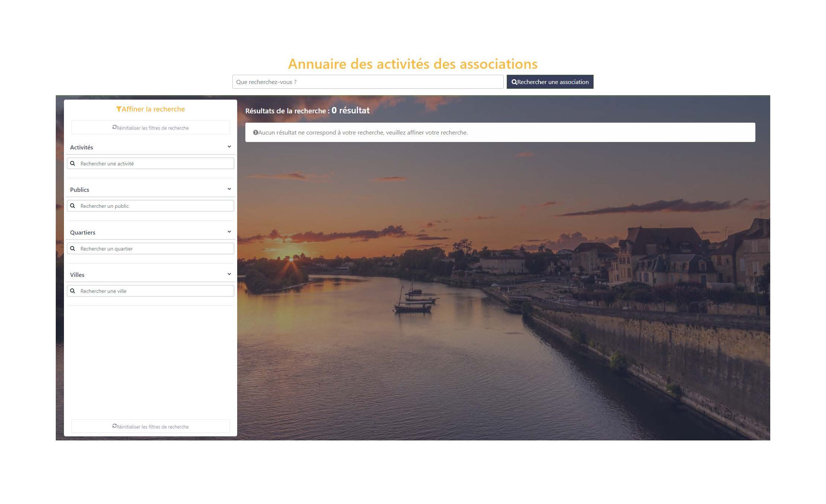The height and width of the screenshot is (504, 826).
Task: Click the info icon in no-results message
Action: pyautogui.click(x=255, y=133)
